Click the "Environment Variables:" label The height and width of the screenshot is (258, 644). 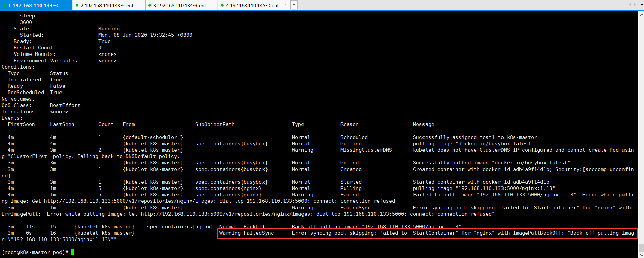pyautogui.click(x=47, y=61)
